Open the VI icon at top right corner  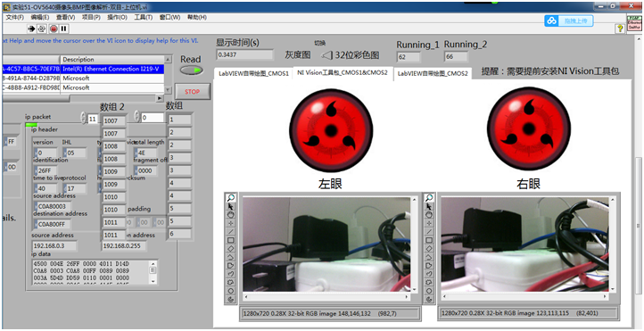634,23
